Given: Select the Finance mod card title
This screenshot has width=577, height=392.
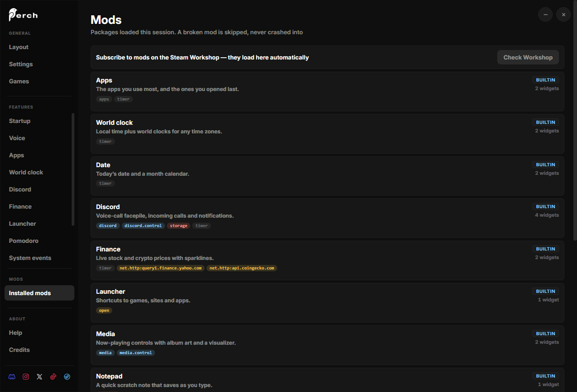Looking at the screenshot, I should 108,249.
